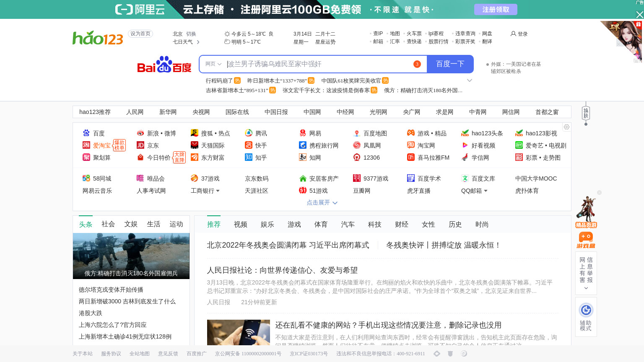Expand 七日天气 forecast arrow
644x362 pixels.
pyautogui.click(x=198, y=42)
